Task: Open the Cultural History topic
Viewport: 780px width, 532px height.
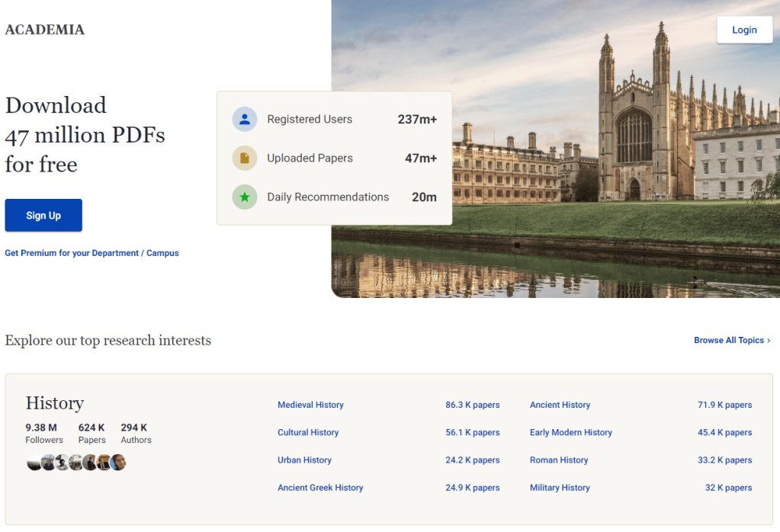Action: click(x=308, y=433)
